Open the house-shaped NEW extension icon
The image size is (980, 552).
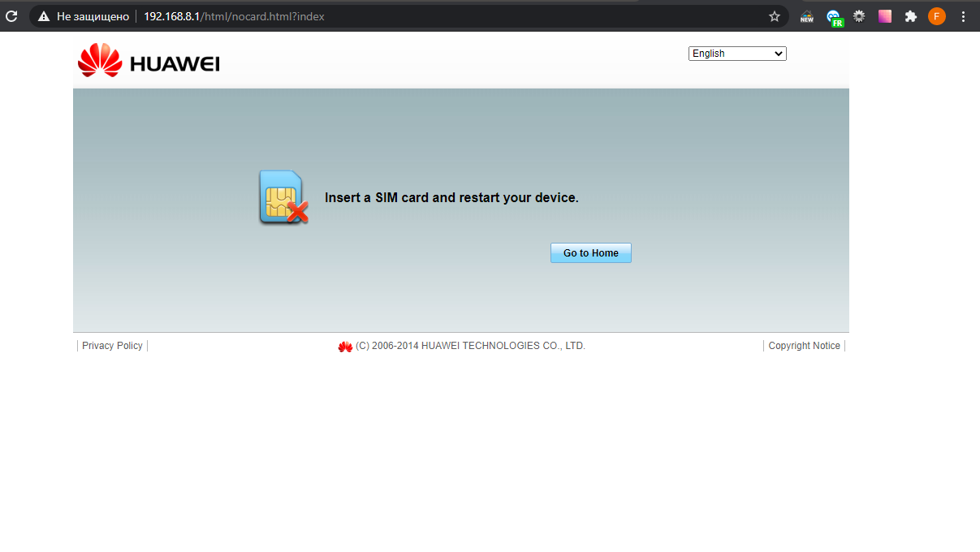click(x=806, y=16)
